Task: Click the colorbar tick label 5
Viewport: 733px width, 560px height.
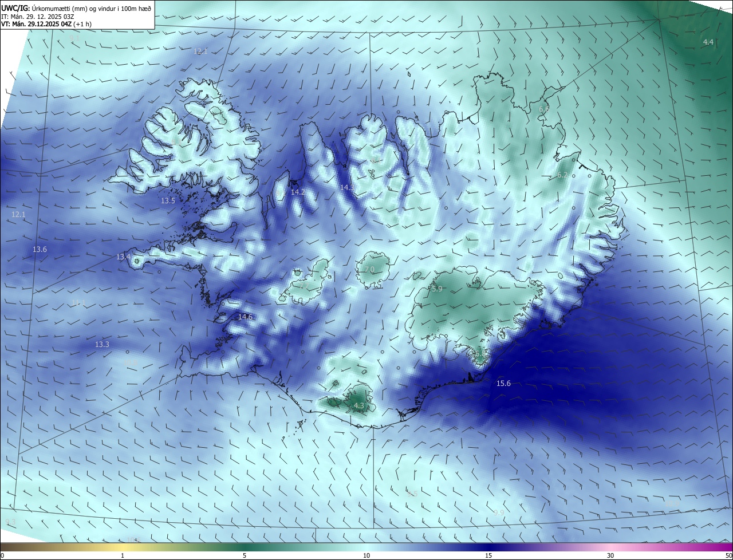Action: pos(245,556)
